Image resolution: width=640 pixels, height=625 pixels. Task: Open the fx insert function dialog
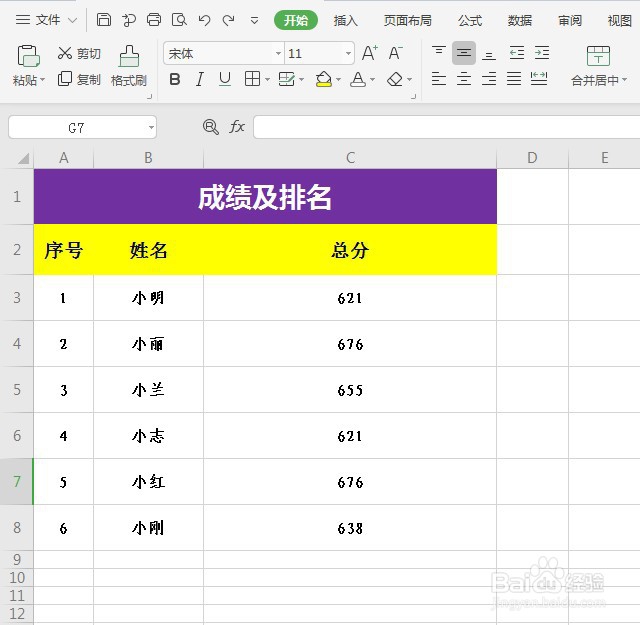tap(237, 127)
